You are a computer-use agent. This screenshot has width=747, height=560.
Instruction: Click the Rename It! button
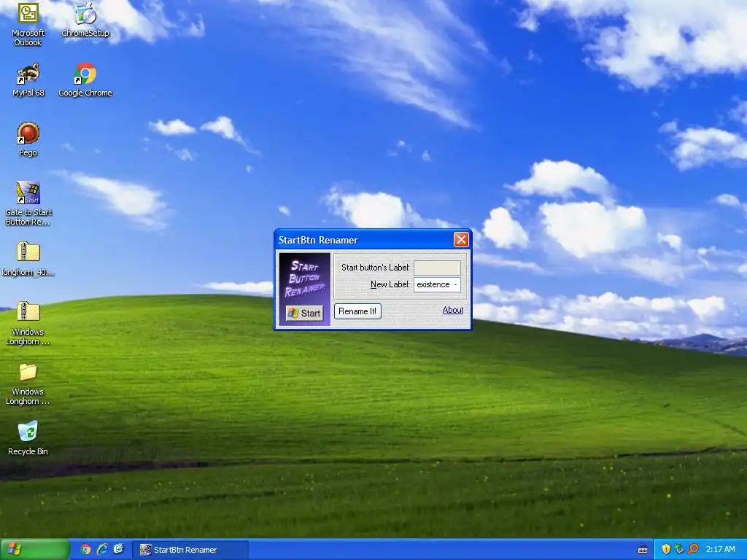click(357, 311)
